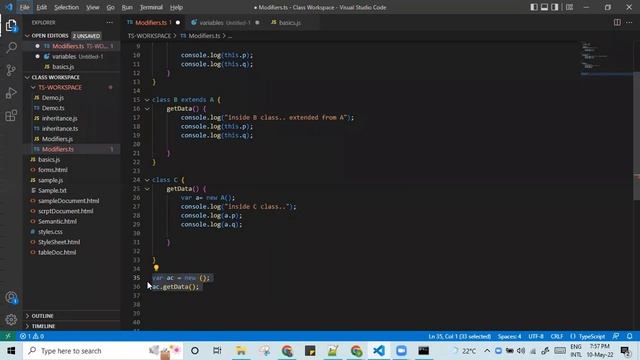Open the feedback icon in status bar

pyautogui.click(x=616, y=336)
